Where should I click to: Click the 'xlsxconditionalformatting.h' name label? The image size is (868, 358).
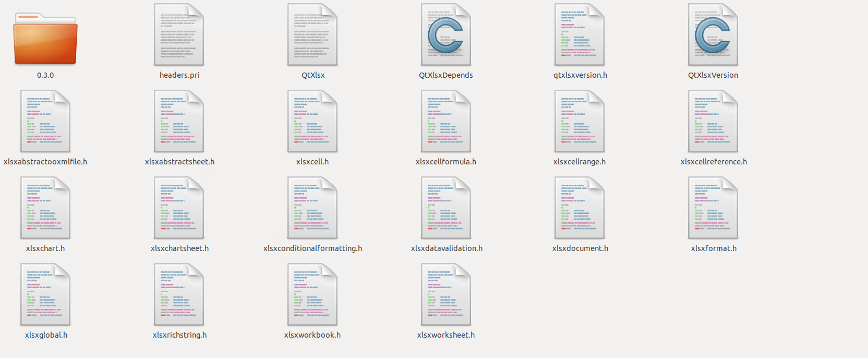(312, 248)
